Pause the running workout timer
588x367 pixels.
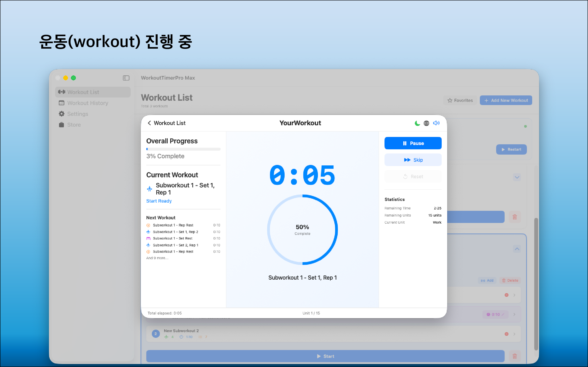click(x=413, y=143)
